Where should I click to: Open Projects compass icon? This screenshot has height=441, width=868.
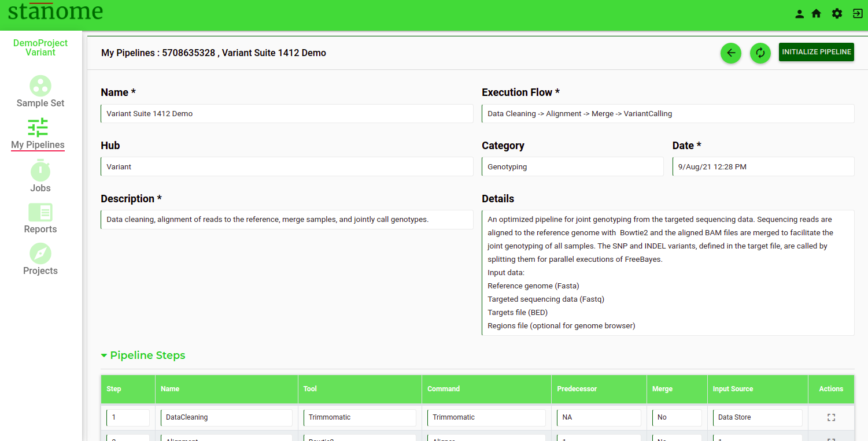click(40, 254)
